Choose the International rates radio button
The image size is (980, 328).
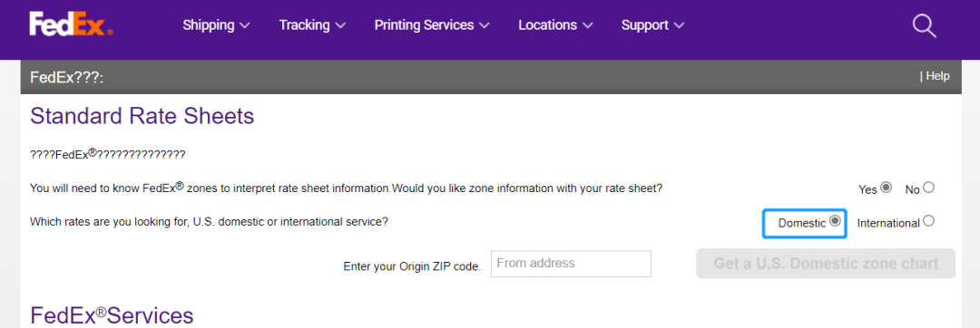(929, 221)
